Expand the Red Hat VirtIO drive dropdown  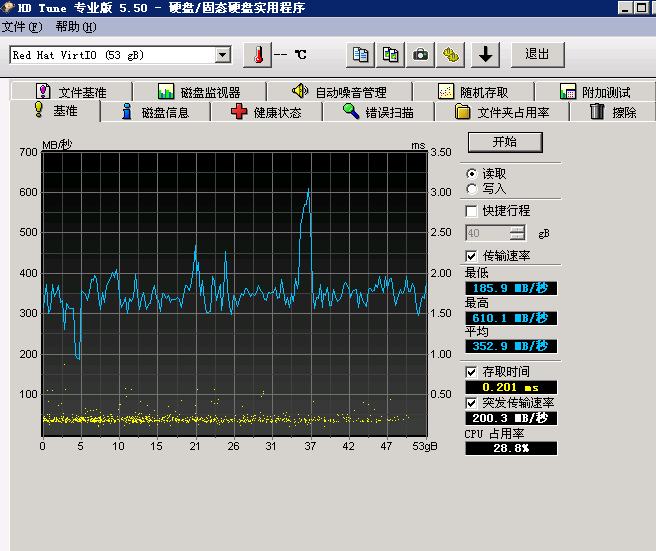coord(222,55)
